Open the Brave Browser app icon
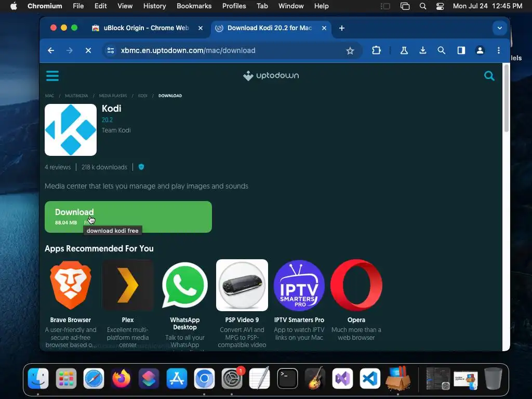 tap(71, 285)
